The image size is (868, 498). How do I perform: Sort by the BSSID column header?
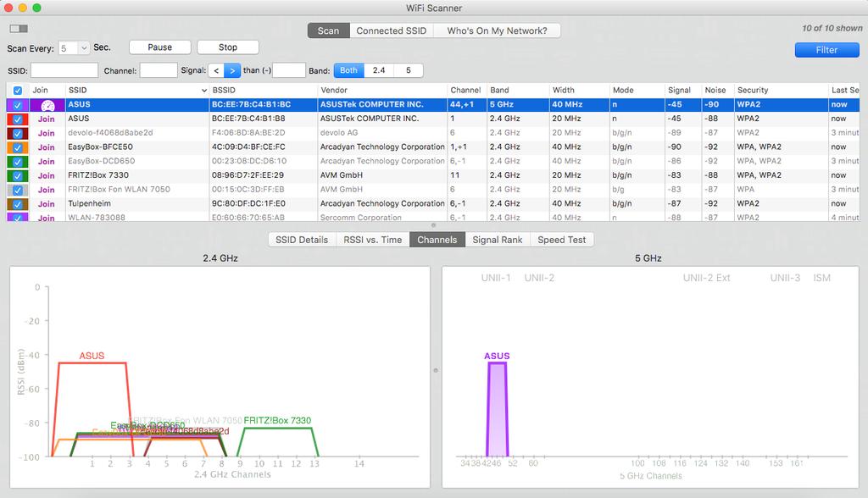pyautogui.click(x=264, y=90)
